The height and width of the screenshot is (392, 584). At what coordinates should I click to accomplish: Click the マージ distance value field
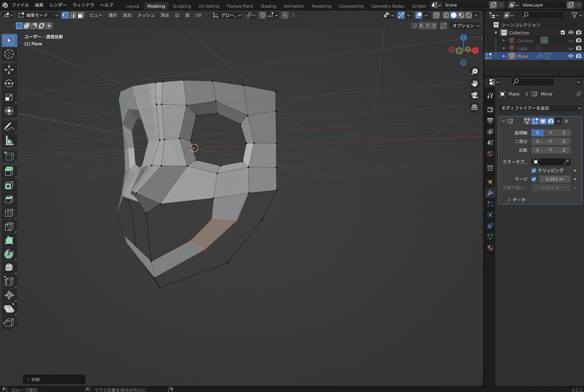click(555, 179)
